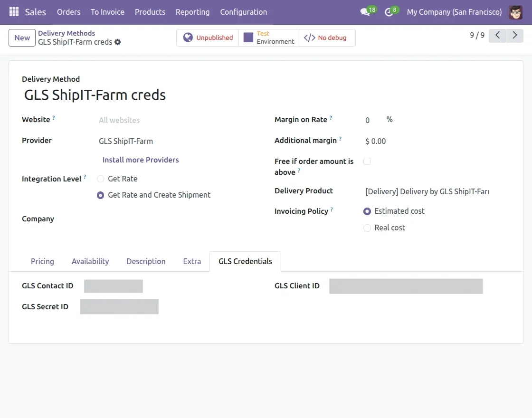Viewport: 532px width, 418px height.
Task: Select Real cost invoicing policy
Action: click(367, 228)
